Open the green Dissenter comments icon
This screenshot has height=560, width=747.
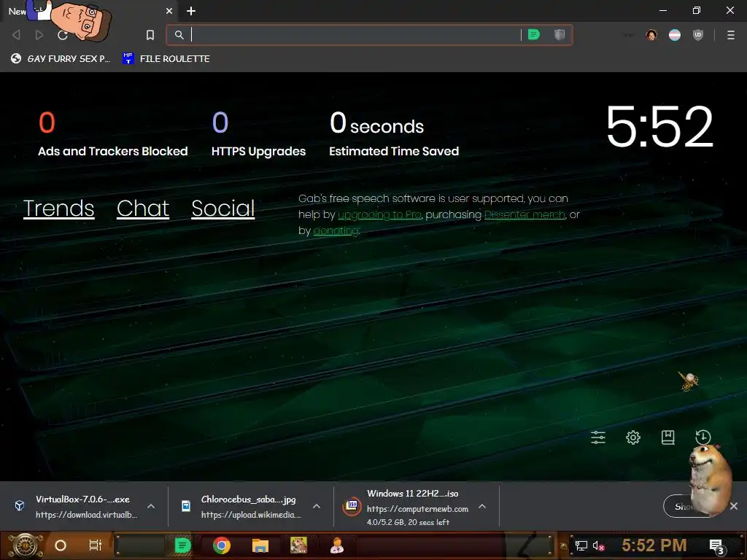click(x=534, y=35)
